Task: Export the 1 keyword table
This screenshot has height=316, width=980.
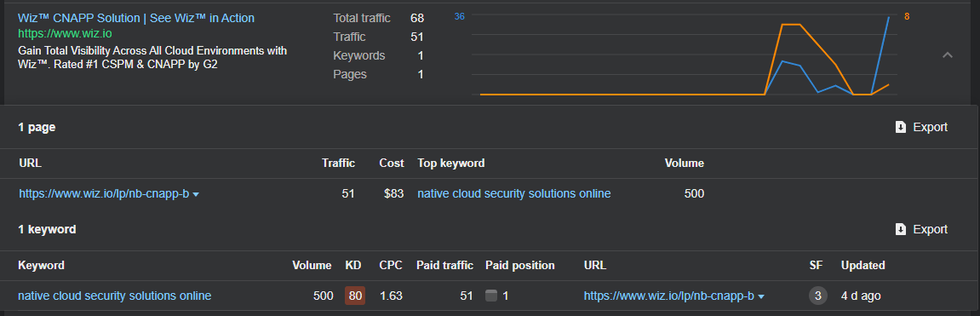Action: click(922, 229)
